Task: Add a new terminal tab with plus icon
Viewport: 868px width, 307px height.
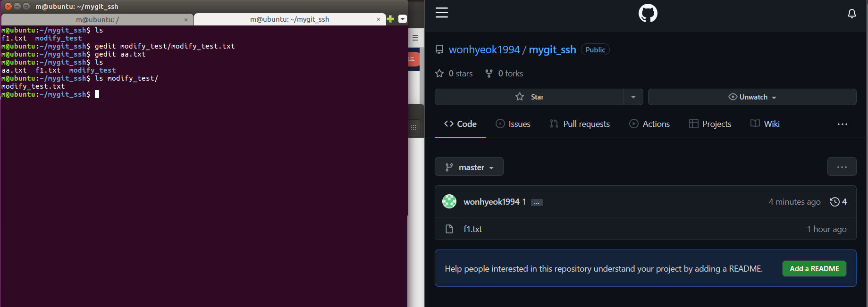Action: pos(390,19)
